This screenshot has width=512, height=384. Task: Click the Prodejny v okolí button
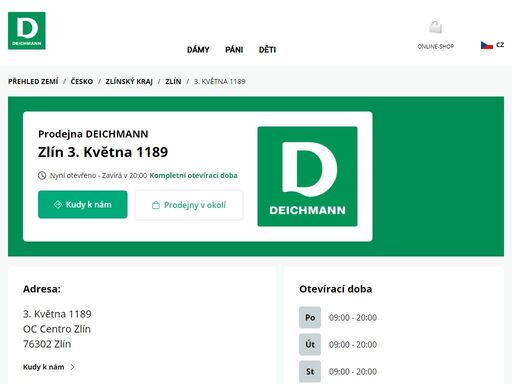coord(189,205)
